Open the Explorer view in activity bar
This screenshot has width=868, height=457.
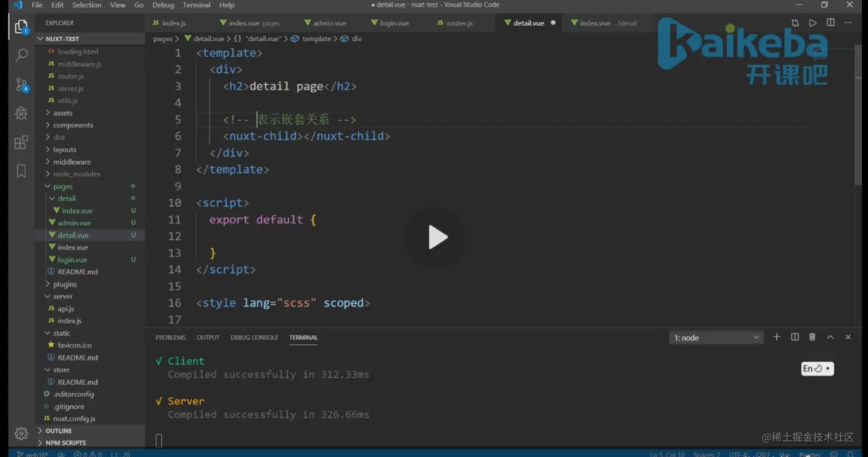pyautogui.click(x=21, y=27)
